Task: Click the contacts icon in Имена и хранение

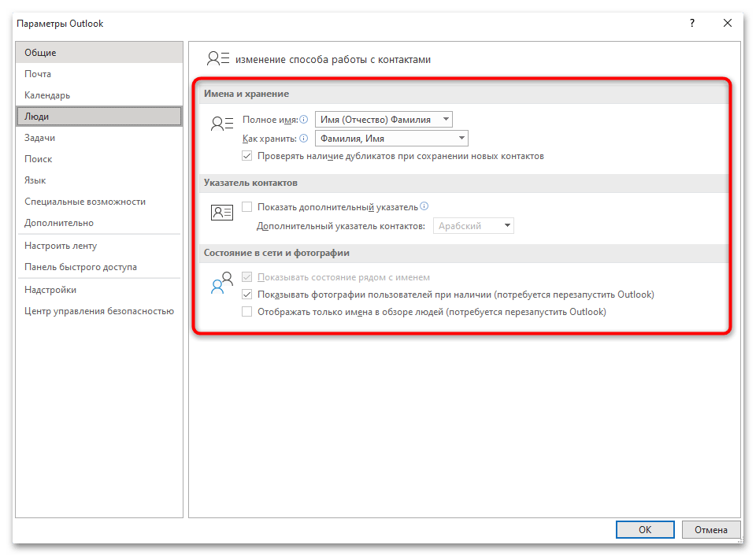Action: point(222,123)
